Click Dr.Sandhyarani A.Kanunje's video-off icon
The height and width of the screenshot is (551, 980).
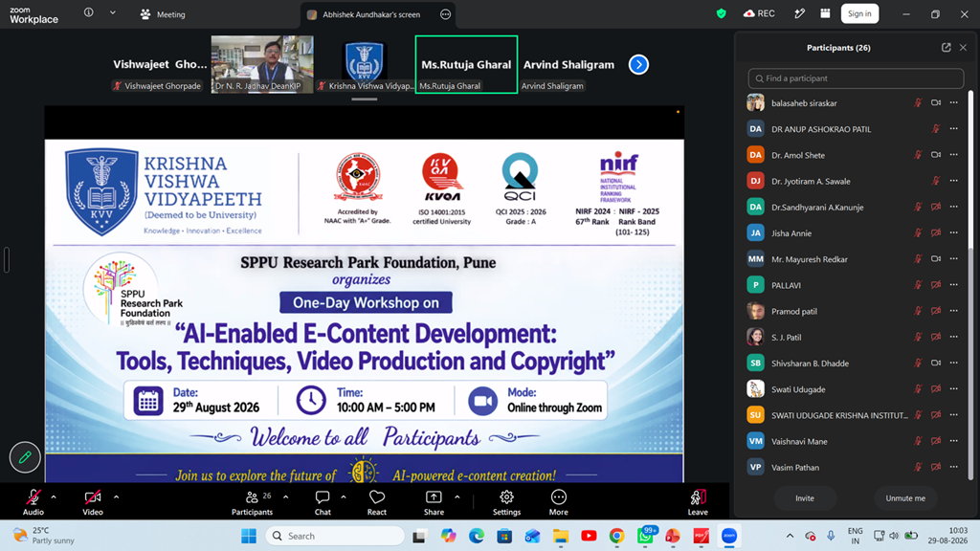[x=936, y=207]
